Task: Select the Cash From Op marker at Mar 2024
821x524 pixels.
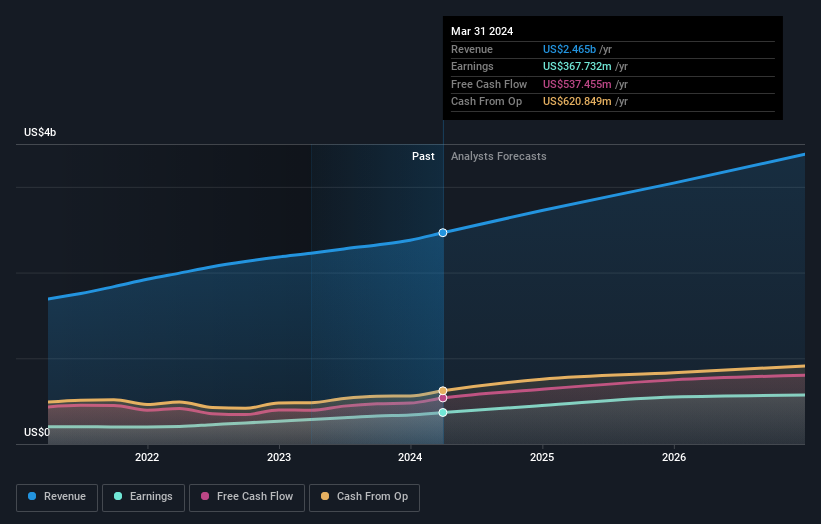Action: 443,391
